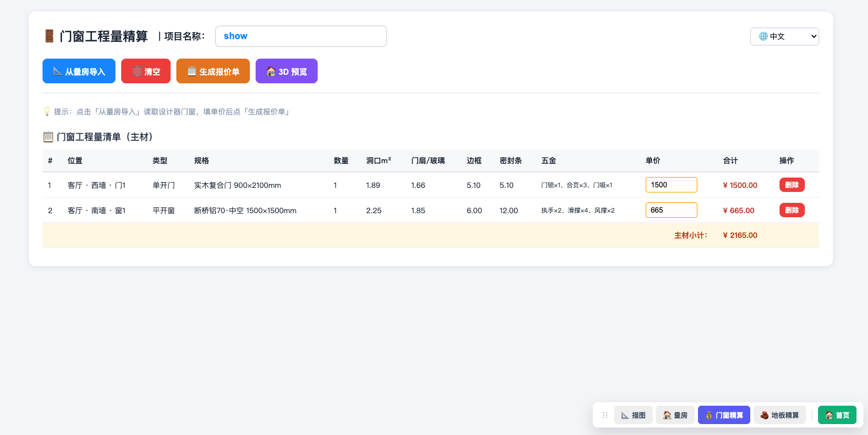Click the 密封条 value 12.00
Viewport: 868px width, 435px height.
click(x=508, y=210)
